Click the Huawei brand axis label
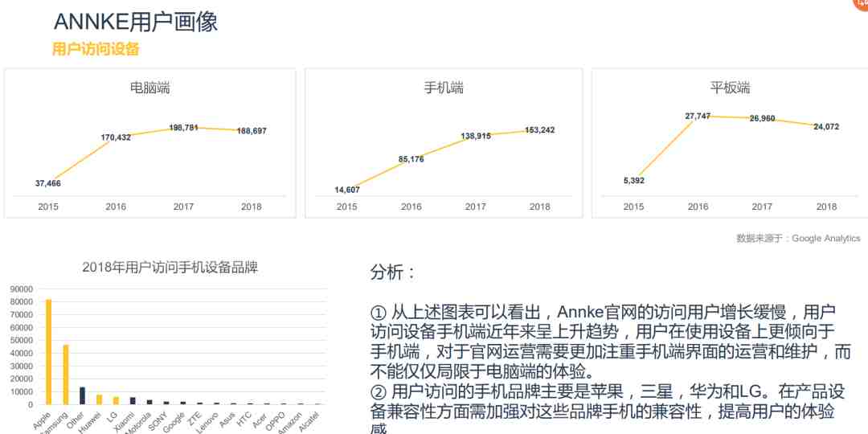This screenshot has height=434, width=868. pos(92,421)
